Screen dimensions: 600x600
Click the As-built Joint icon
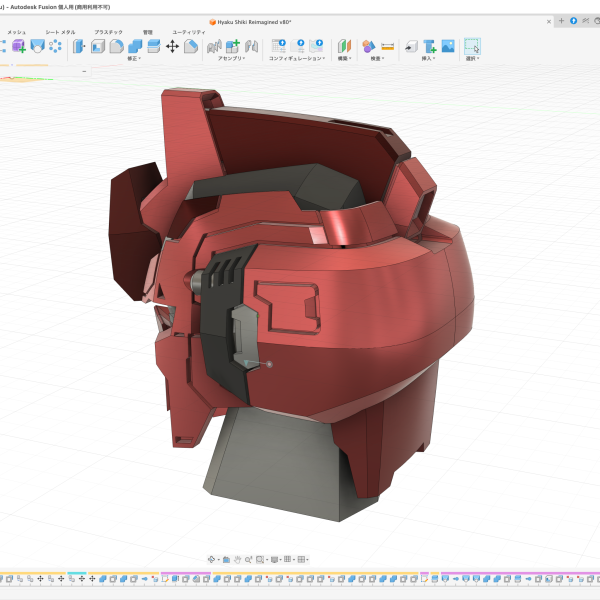251,47
